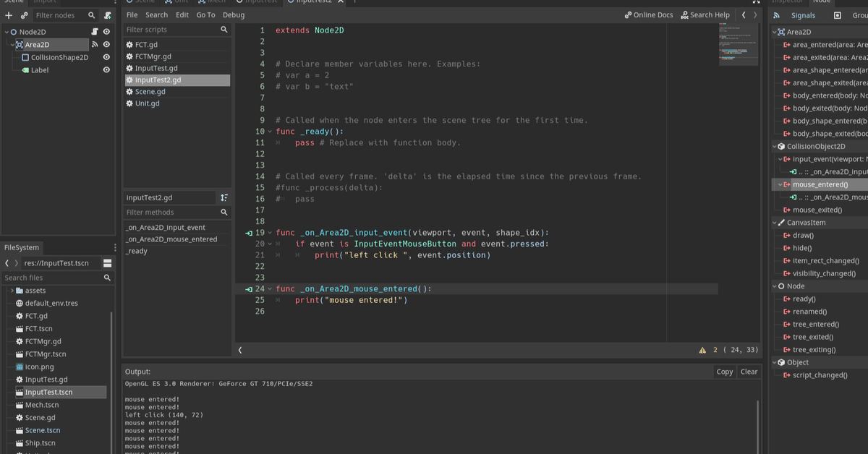Collapse Area2D signals group
The width and height of the screenshot is (868, 454).
[775, 32]
